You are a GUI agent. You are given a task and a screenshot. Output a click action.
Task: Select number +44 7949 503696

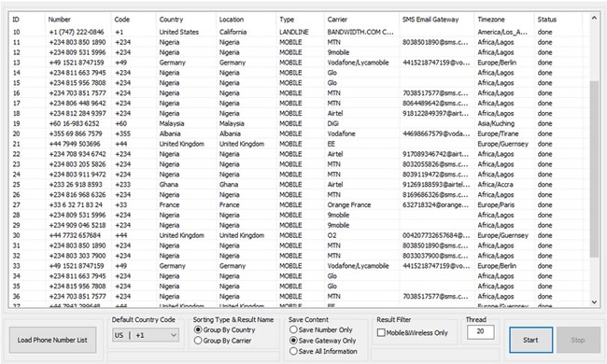coord(75,144)
